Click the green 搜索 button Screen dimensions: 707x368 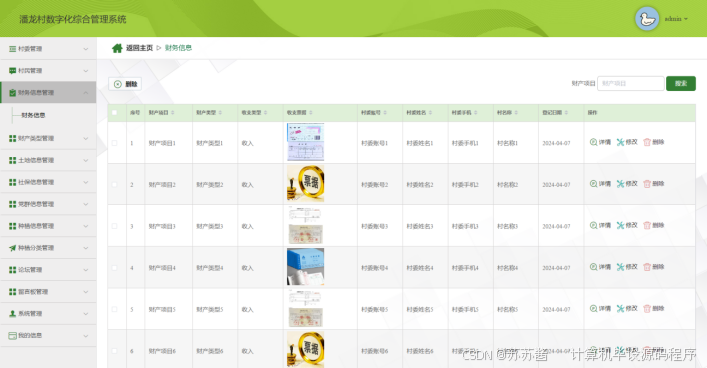click(681, 83)
